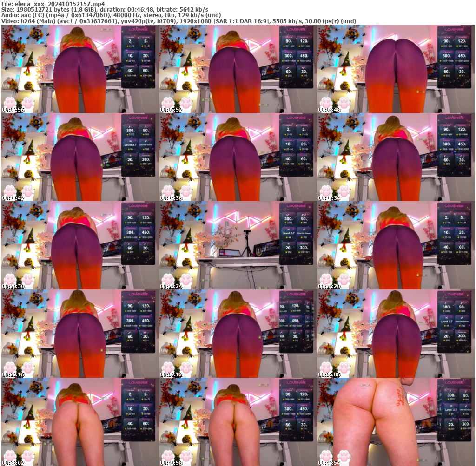Click the yellow coin icon beside 1001~1499
The width and height of the screenshot is (476, 466).
coord(441,61)
